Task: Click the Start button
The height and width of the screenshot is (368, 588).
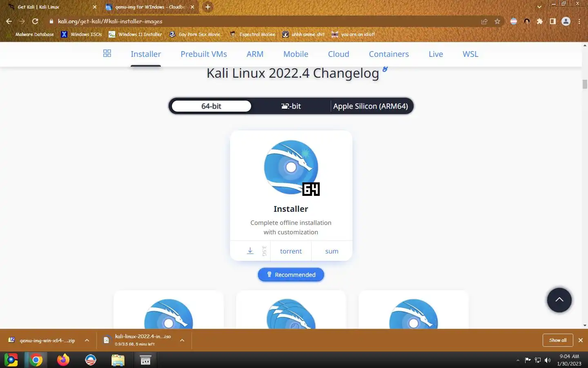Action: [11, 360]
